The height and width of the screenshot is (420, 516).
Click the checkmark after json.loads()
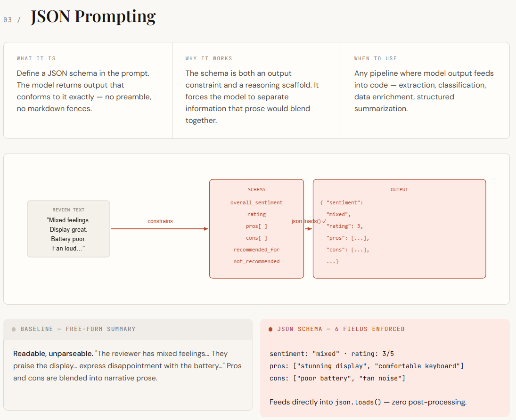pyautogui.click(x=324, y=221)
